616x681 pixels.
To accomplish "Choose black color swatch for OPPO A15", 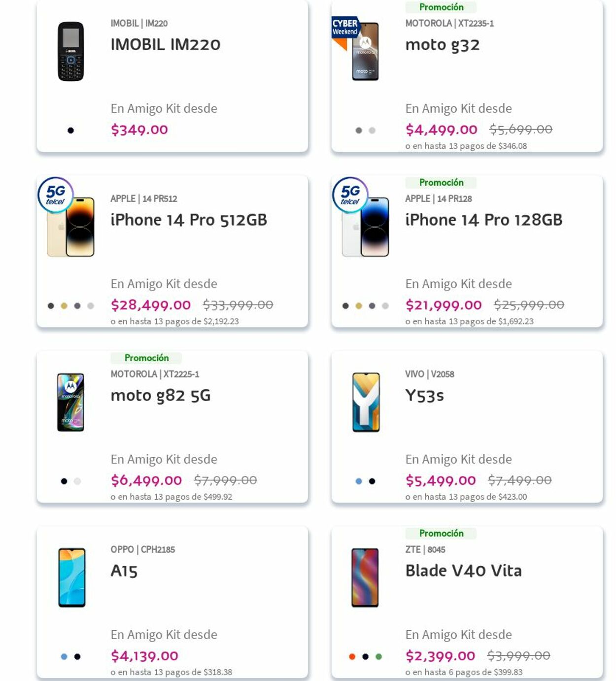I will [x=77, y=657].
